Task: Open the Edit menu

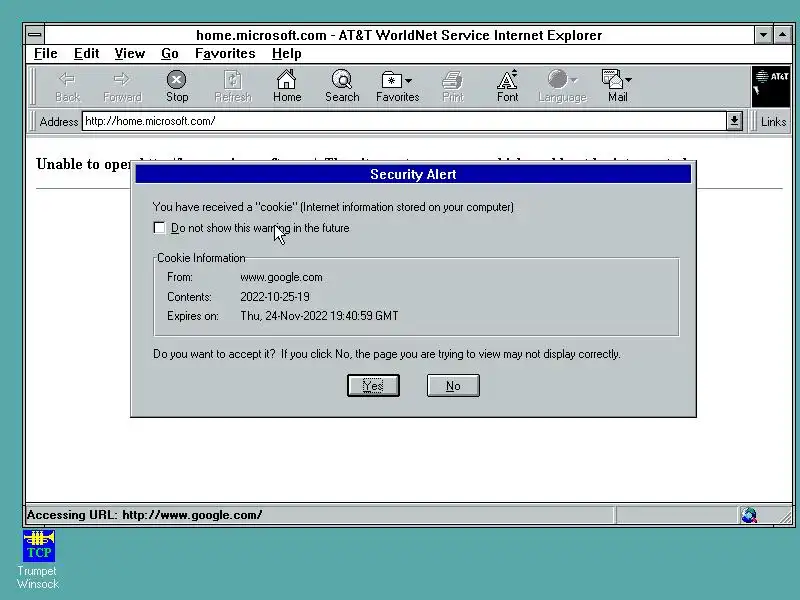Action: pos(86,54)
